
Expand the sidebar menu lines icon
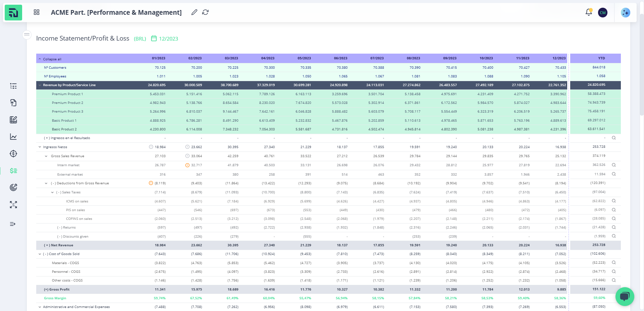pyautogui.click(x=13, y=224)
